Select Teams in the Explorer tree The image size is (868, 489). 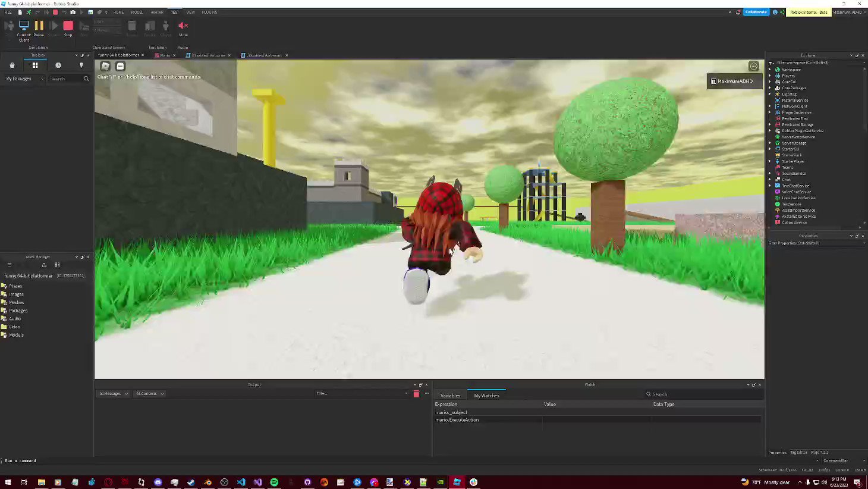(x=787, y=167)
